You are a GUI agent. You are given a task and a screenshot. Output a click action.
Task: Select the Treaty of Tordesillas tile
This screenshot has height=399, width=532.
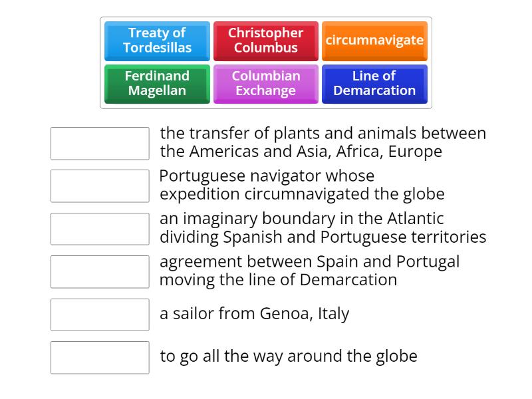pos(157,41)
